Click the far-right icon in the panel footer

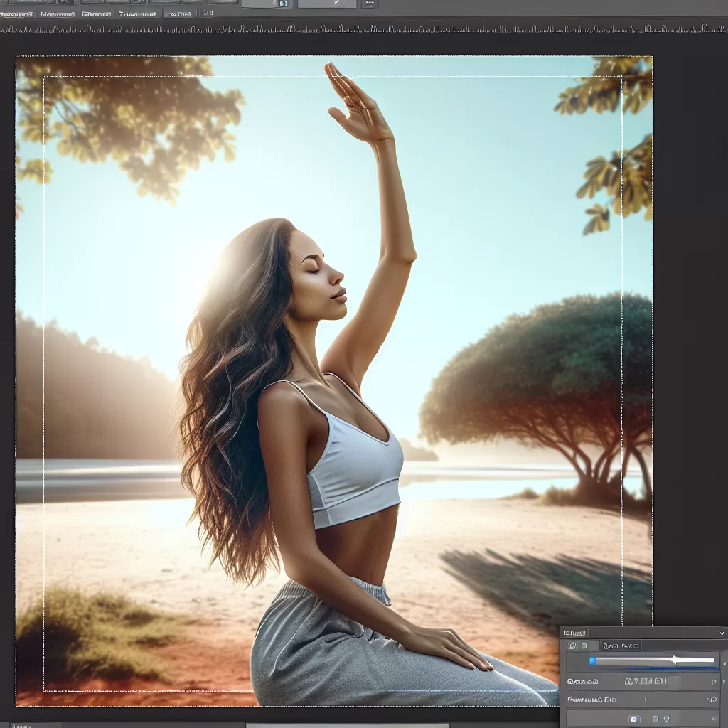coord(713,719)
